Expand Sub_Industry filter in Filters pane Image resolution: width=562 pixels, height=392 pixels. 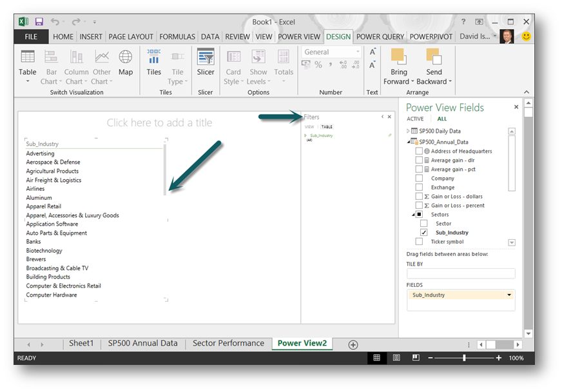coord(305,135)
